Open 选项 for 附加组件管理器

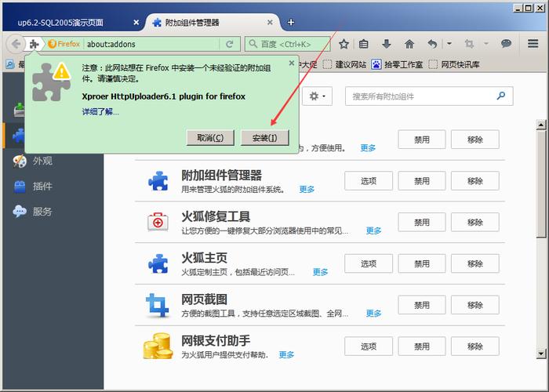pos(369,180)
